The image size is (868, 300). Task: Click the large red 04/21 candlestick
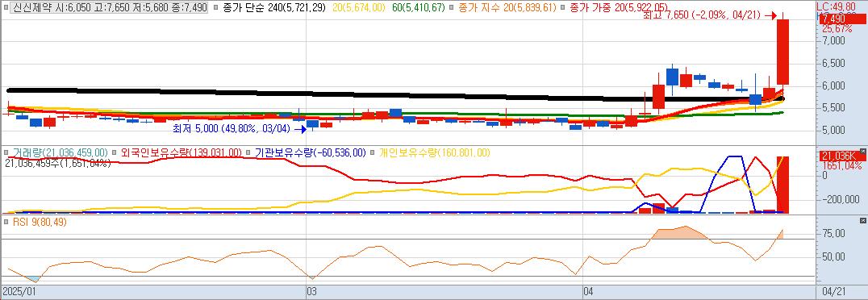[782, 52]
